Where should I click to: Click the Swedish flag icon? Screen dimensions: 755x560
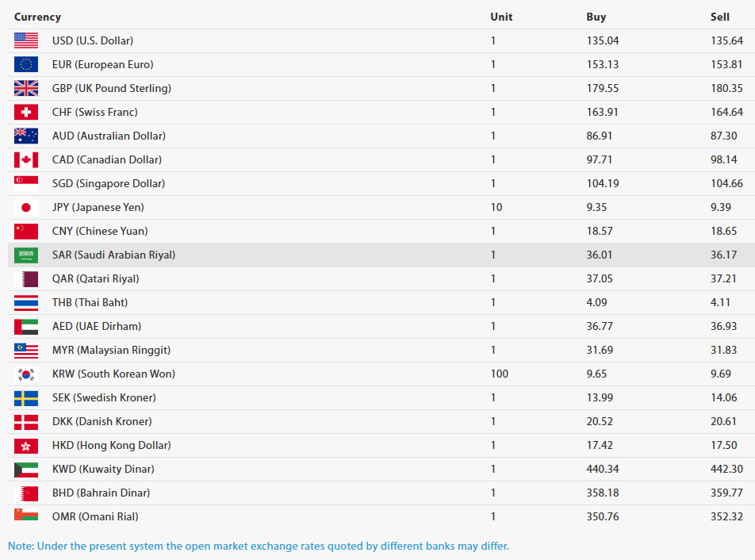[25, 397]
